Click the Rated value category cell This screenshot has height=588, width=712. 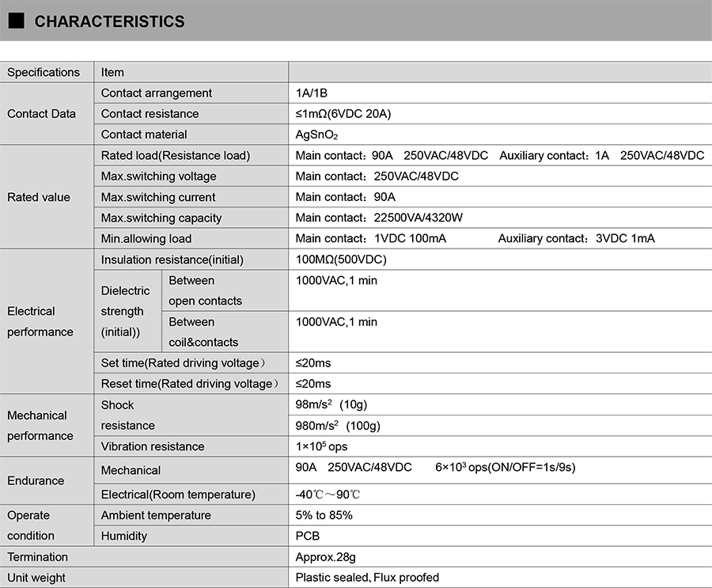[x=39, y=197]
